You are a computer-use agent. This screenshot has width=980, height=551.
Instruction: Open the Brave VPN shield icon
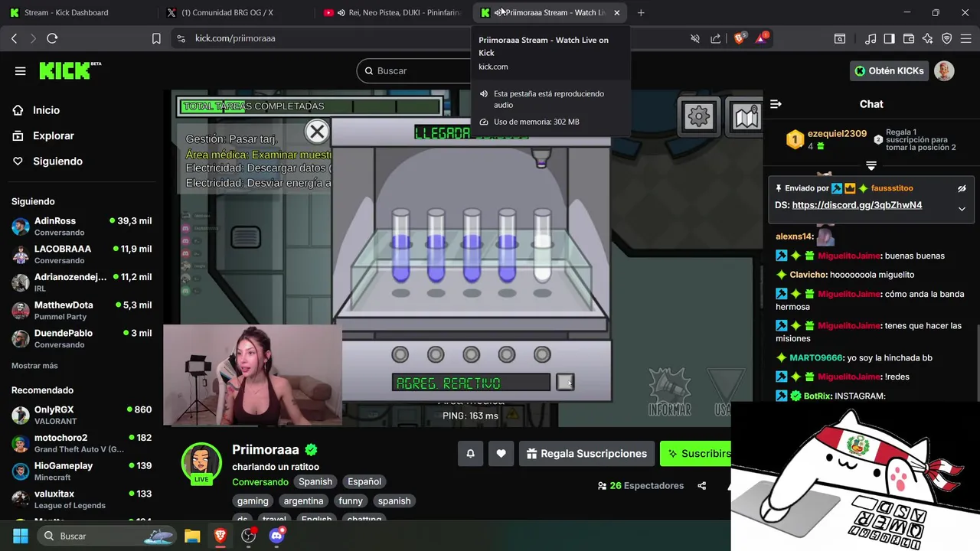click(947, 38)
